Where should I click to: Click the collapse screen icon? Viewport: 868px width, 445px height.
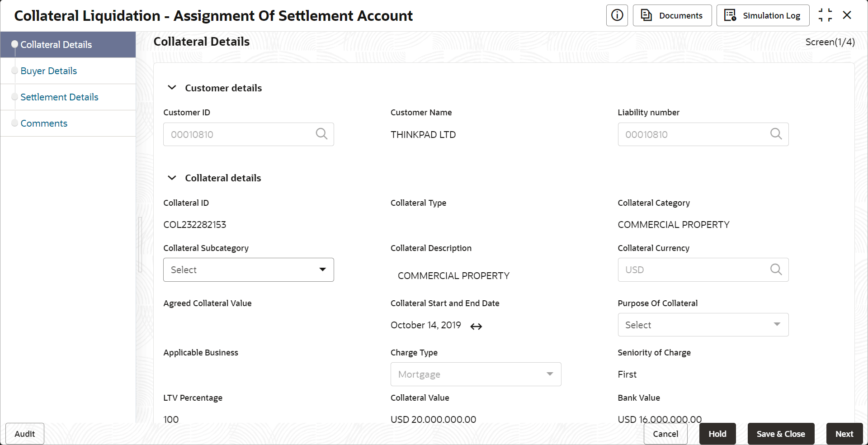click(x=825, y=15)
